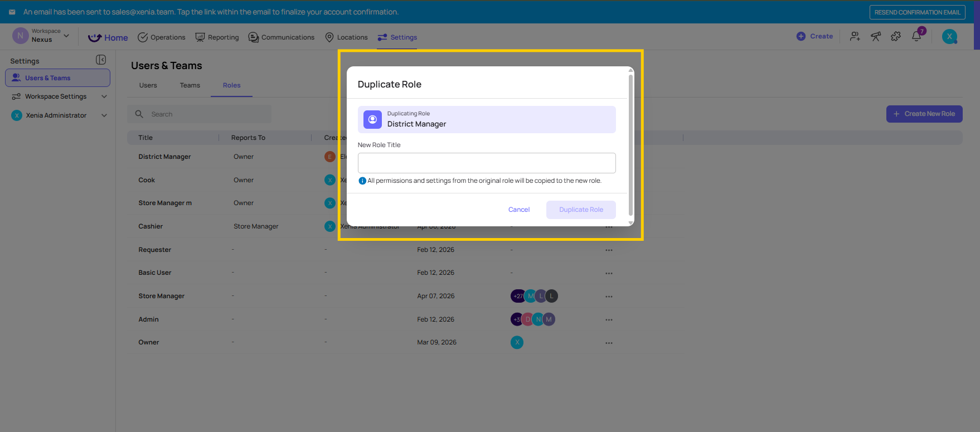The image size is (980, 432).
Task: Expand Workspace Settings in sidebar
Action: pyautogui.click(x=104, y=96)
